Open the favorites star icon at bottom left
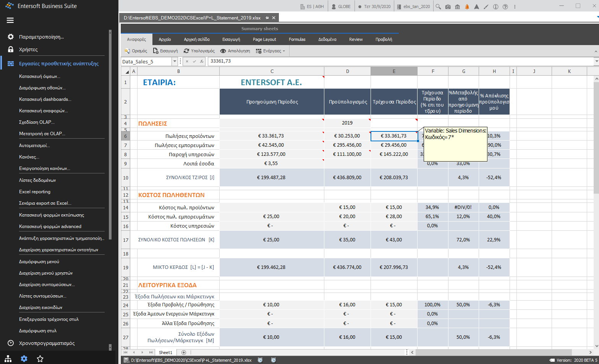 point(40,359)
